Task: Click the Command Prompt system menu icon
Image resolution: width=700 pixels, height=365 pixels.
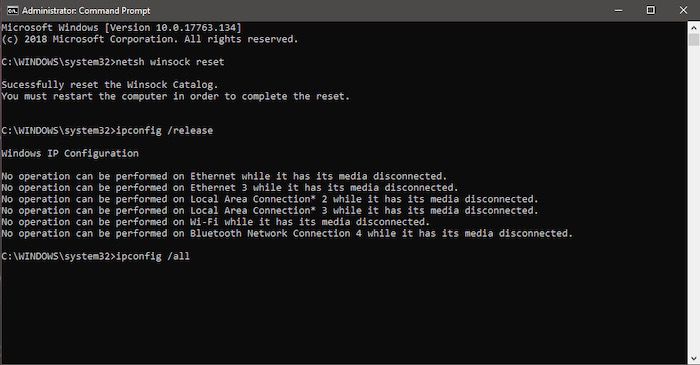Action: coord(12,10)
